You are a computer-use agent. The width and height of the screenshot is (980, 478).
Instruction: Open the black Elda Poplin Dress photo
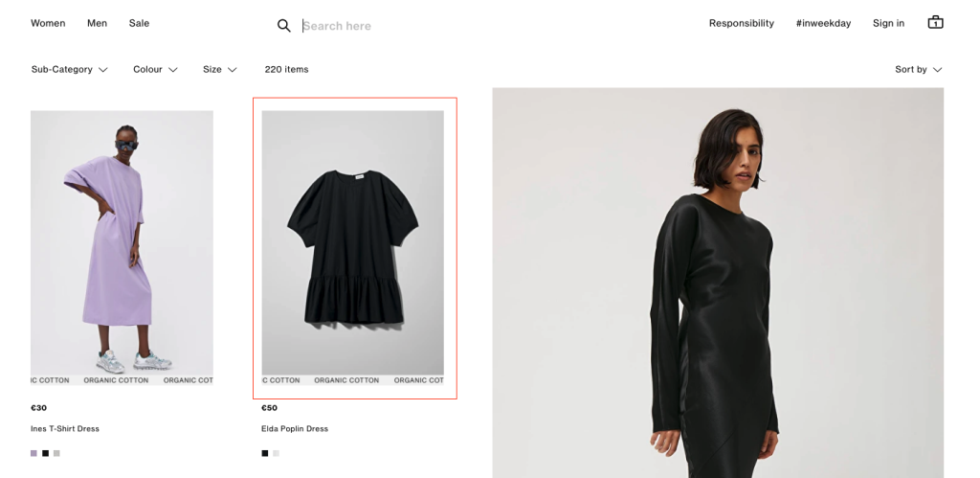coord(352,242)
